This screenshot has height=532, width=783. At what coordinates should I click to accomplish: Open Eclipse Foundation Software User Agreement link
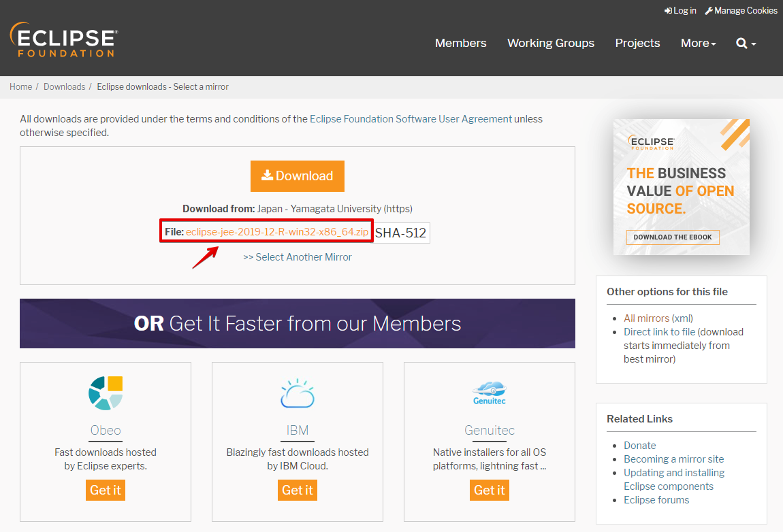click(x=411, y=119)
